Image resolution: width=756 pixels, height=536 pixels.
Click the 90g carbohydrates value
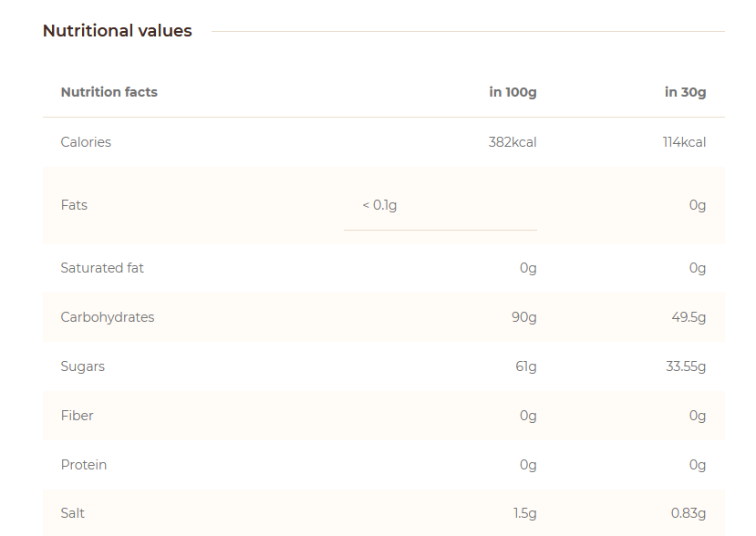pos(524,317)
